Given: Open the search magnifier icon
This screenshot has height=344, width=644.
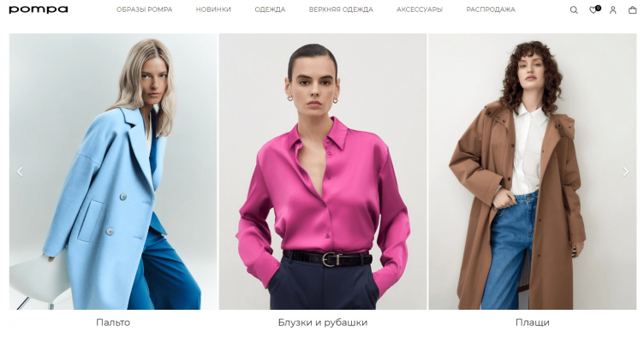Looking at the screenshot, I should pyautogui.click(x=574, y=10).
